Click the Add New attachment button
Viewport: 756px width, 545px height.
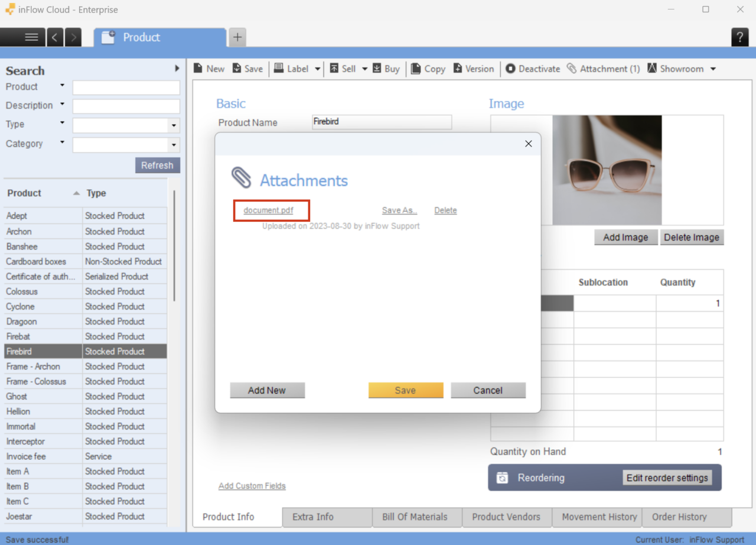267,390
